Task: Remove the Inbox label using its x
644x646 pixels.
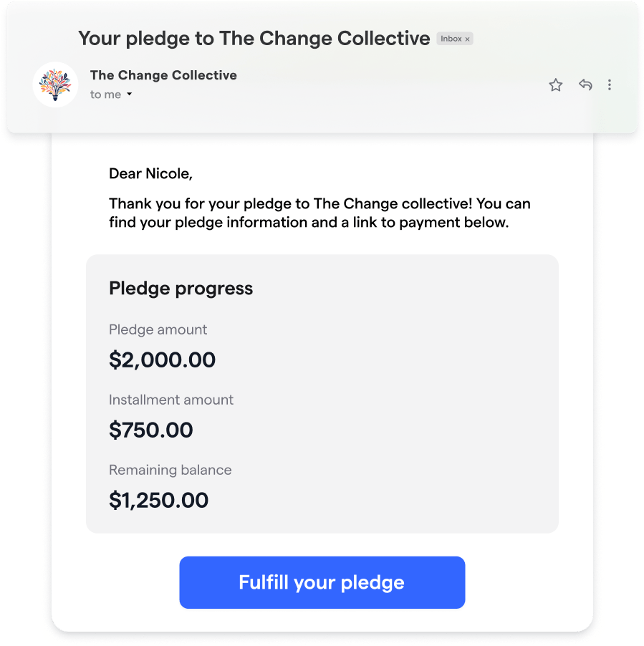Action: click(x=467, y=39)
